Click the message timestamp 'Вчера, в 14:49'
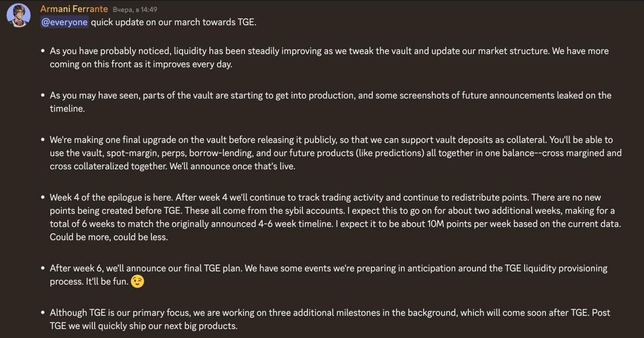Image resolution: width=644 pixels, height=338 pixels. 135,10
